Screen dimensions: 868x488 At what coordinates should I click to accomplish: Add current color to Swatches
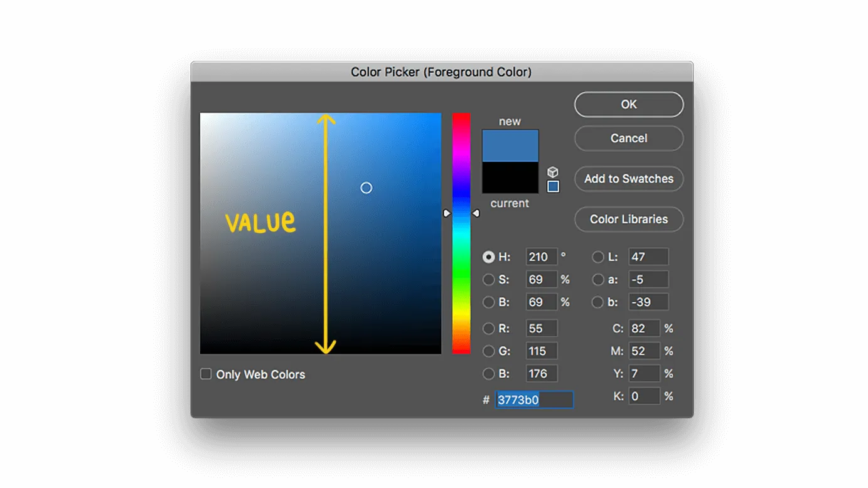(x=628, y=179)
